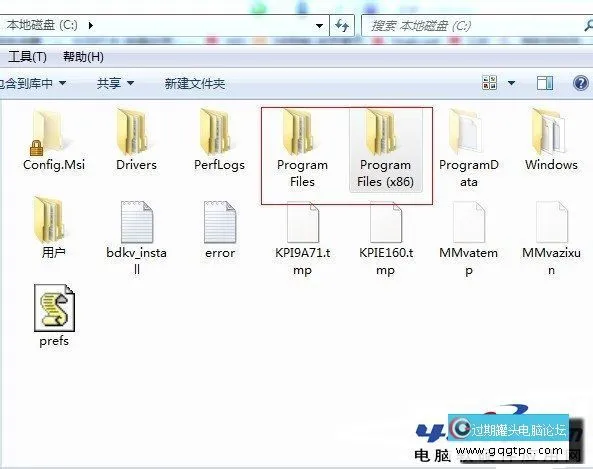Click the 'MMvazixun' file name
593x469 pixels.
coord(551,261)
